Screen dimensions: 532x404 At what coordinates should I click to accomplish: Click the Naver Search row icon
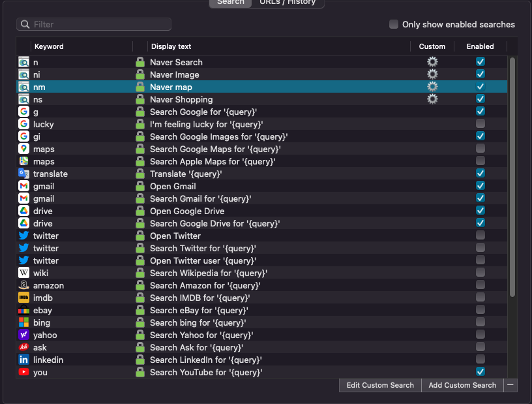click(x=23, y=62)
